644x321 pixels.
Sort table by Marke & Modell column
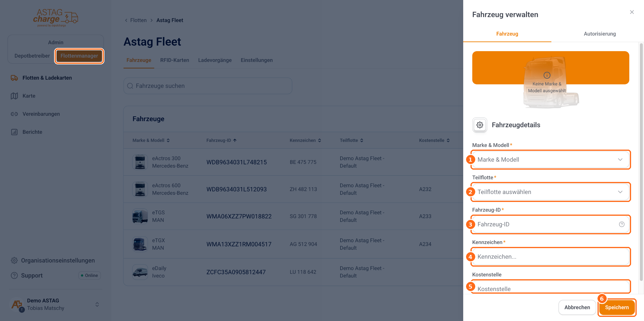point(151,141)
